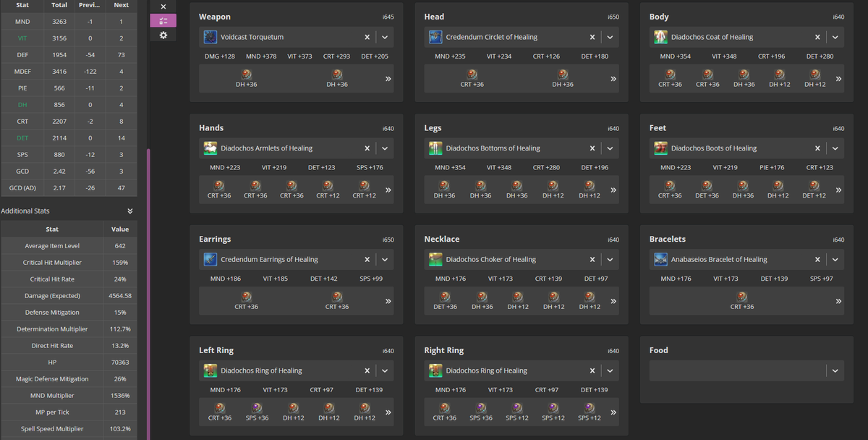Expand Feet materia with the double arrow
This screenshot has width=868, height=440.
pos(838,190)
